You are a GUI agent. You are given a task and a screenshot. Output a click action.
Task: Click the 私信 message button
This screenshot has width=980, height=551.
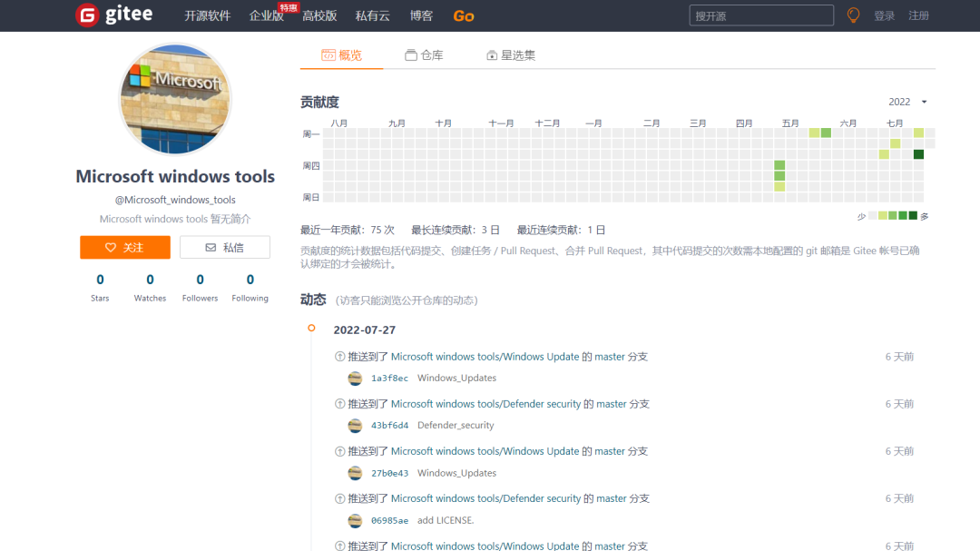click(225, 247)
